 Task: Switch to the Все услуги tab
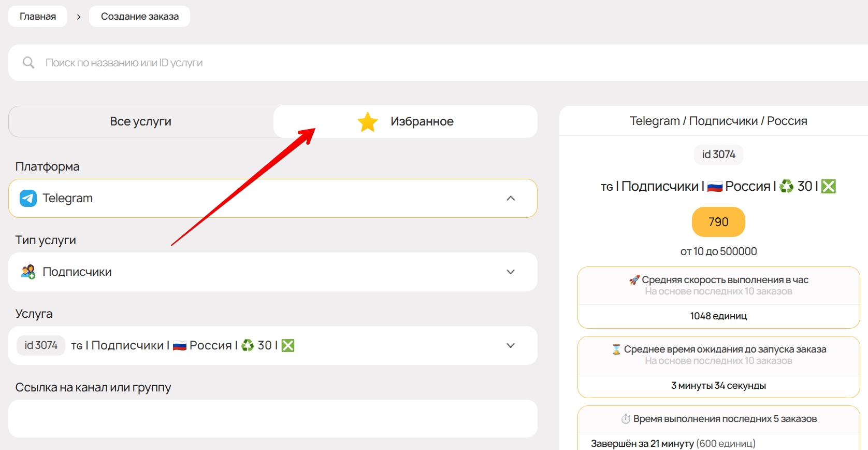click(140, 121)
